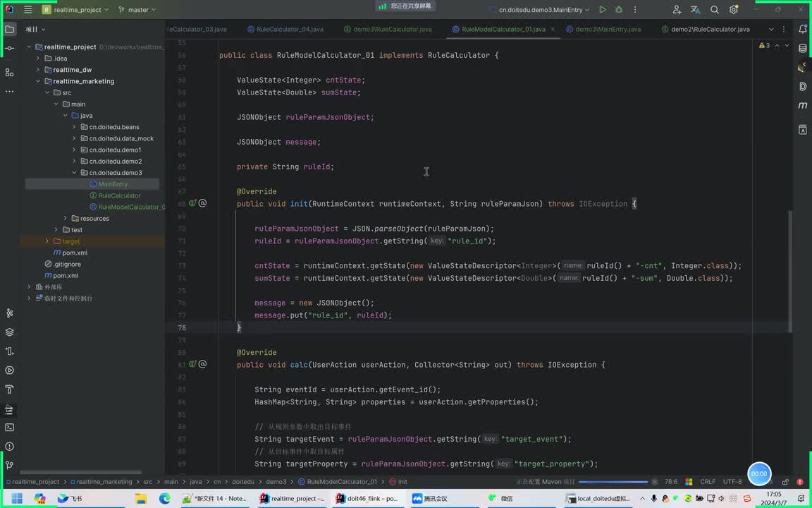Collapse the realtime_marketing module folder

pyautogui.click(x=38, y=81)
